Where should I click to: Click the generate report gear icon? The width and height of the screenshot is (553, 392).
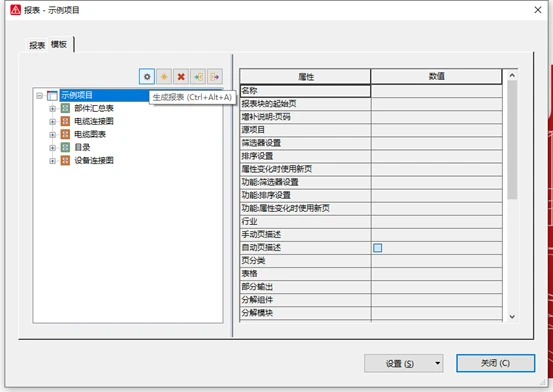click(147, 77)
